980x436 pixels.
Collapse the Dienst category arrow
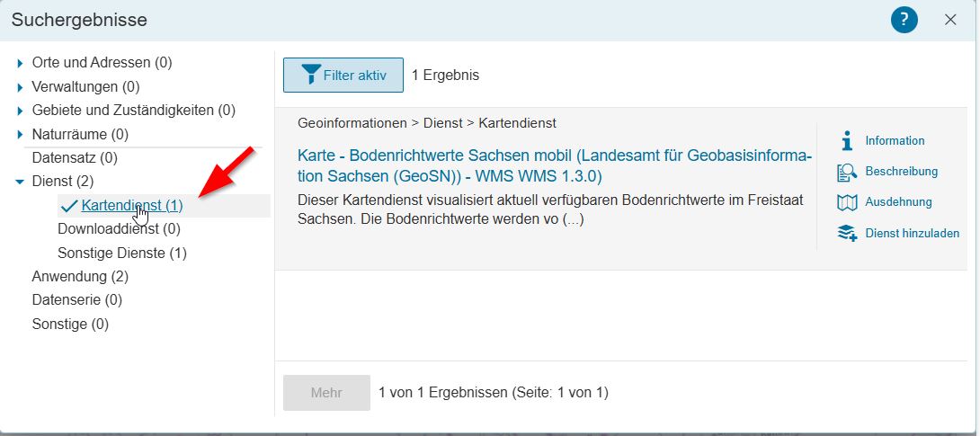click(20, 182)
